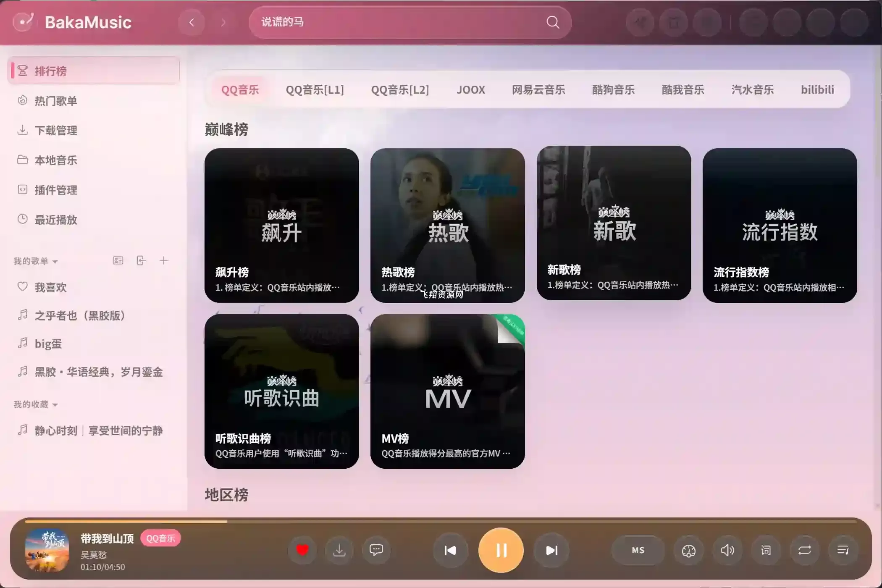882x588 pixels.
Task: Toggle the red heart favorite button
Action: pyautogui.click(x=302, y=550)
